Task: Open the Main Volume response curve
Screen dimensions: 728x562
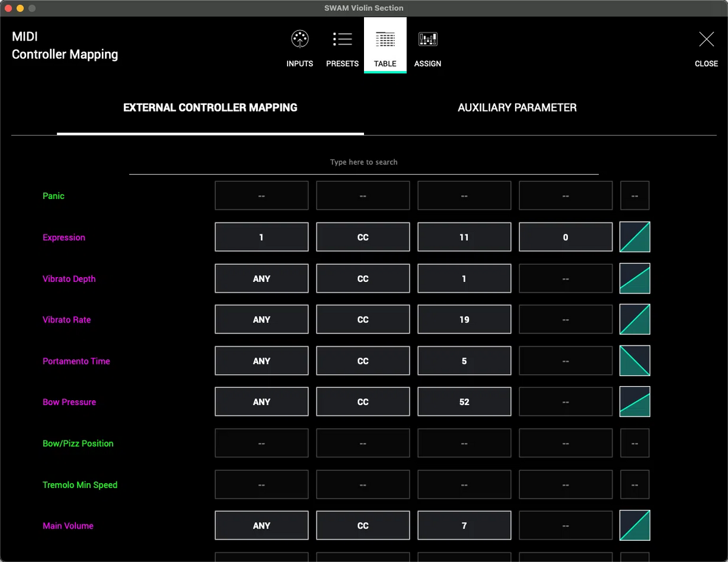Action: click(635, 525)
